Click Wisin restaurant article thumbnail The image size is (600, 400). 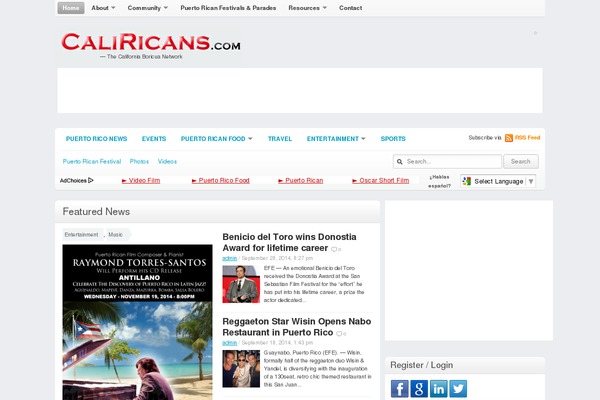click(241, 369)
